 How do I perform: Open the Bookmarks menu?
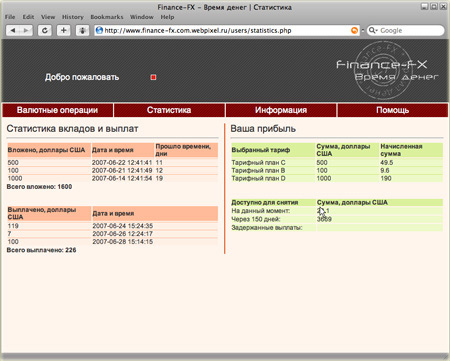coord(107,17)
